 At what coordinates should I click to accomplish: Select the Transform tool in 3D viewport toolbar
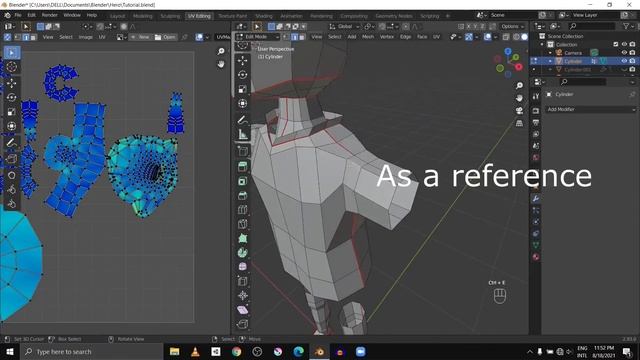[x=242, y=103]
